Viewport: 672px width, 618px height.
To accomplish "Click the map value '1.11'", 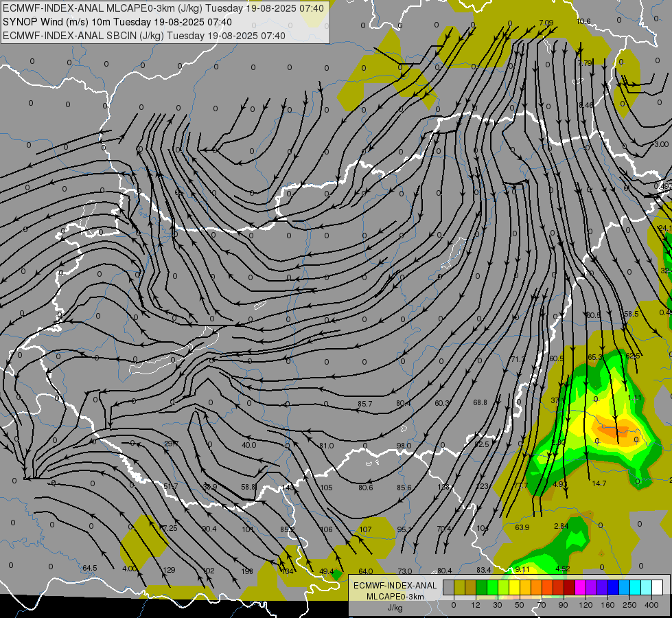I will pyautogui.click(x=634, y=398).
